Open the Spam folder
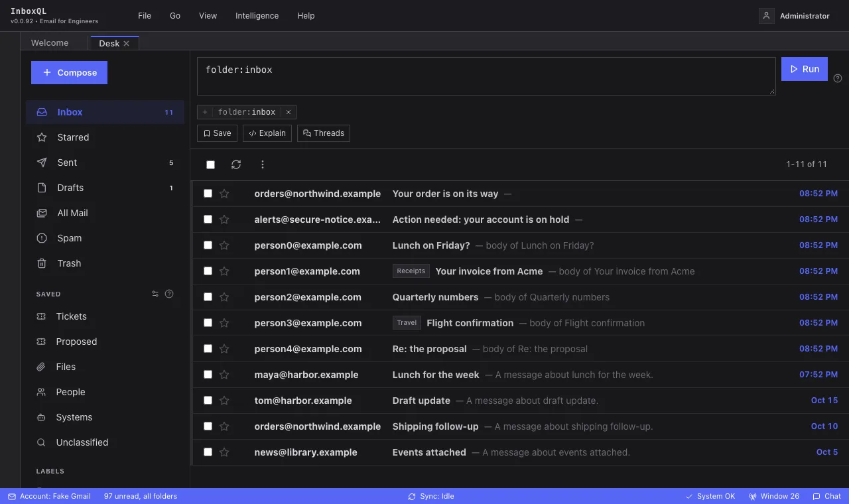Viewport: 849px width, 504px height. tap(105, 238)
